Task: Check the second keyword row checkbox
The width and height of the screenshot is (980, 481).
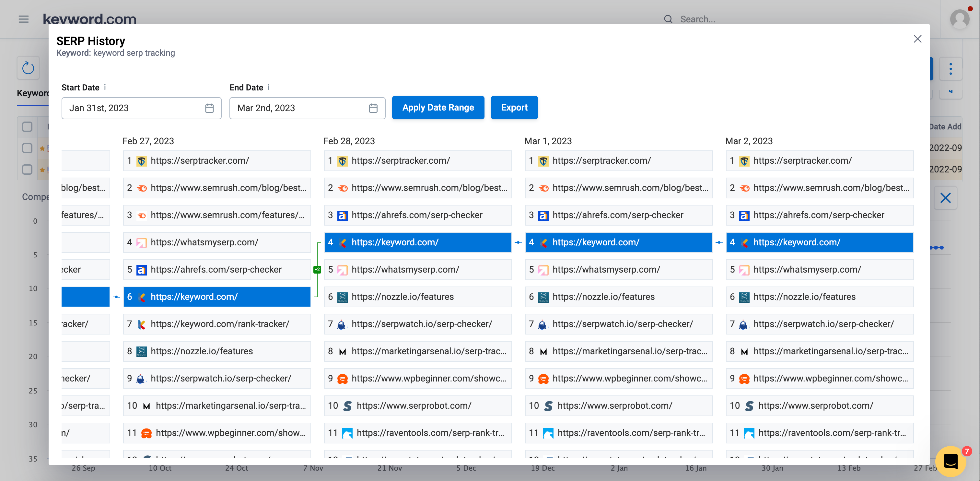Action: click(x=27, y=169)
